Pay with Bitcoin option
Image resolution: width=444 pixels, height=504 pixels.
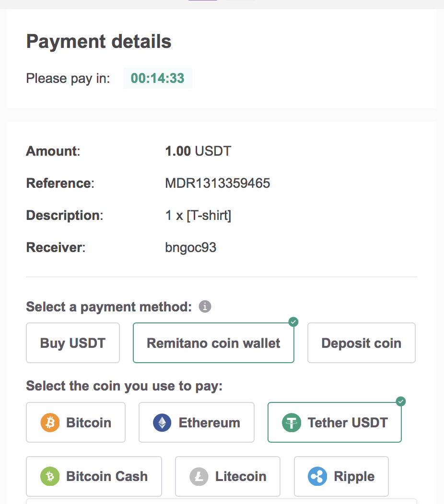coord(76,423)
